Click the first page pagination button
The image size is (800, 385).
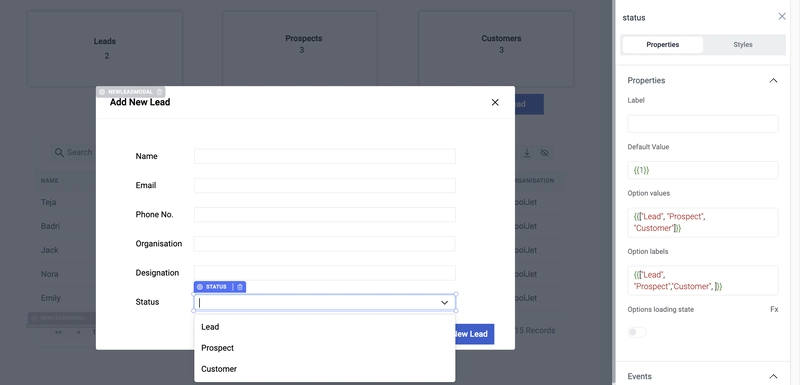(58, 332)
